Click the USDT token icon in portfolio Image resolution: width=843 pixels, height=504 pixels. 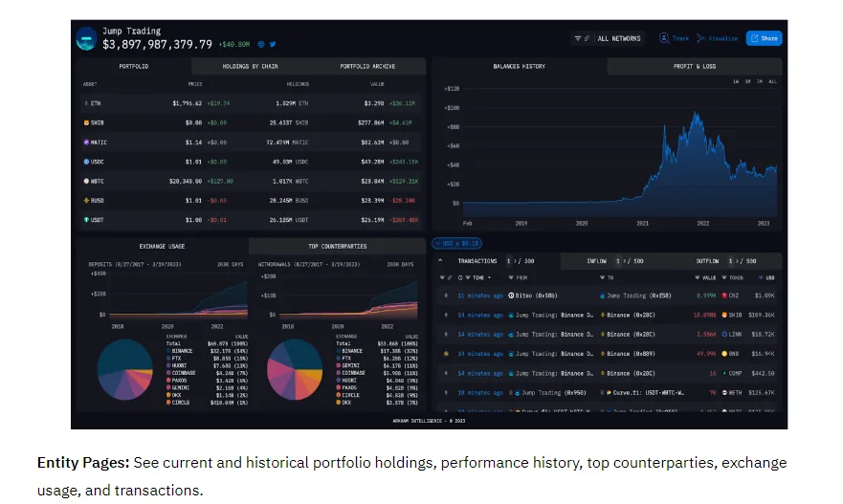pyautogui.click(x=86, y=220)
